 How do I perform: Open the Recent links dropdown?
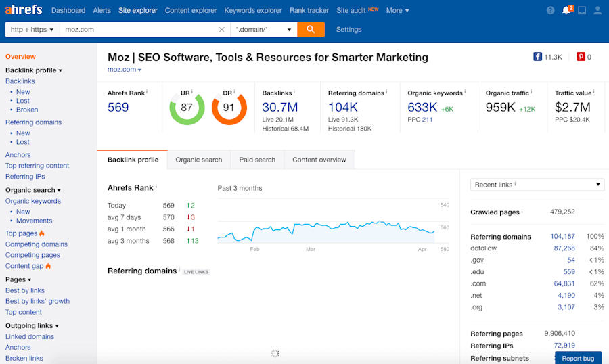537,185
